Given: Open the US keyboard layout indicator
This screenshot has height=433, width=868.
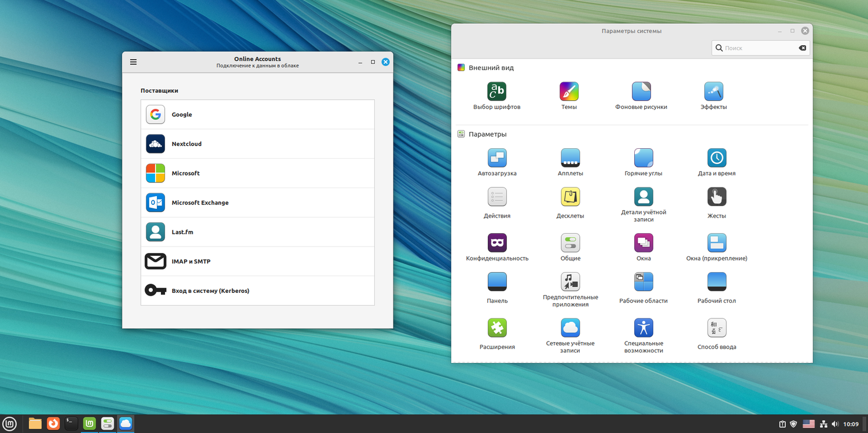Looking at the screenshot, I should click(x=808, y=424).
